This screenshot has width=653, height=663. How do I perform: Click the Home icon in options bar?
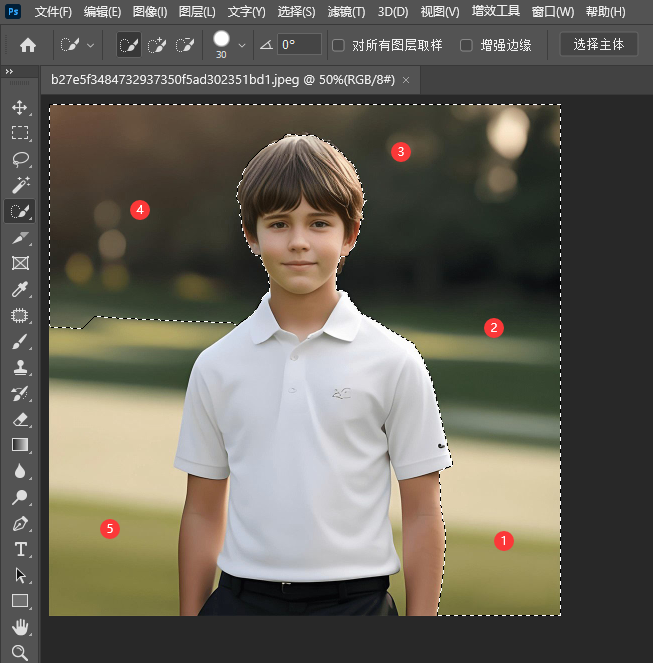click(28, 45)
